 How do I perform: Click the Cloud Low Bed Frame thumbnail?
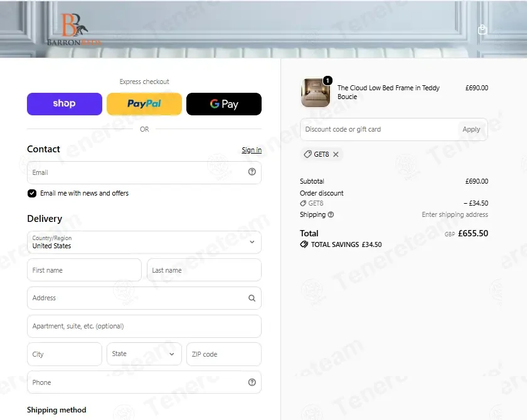315,93
